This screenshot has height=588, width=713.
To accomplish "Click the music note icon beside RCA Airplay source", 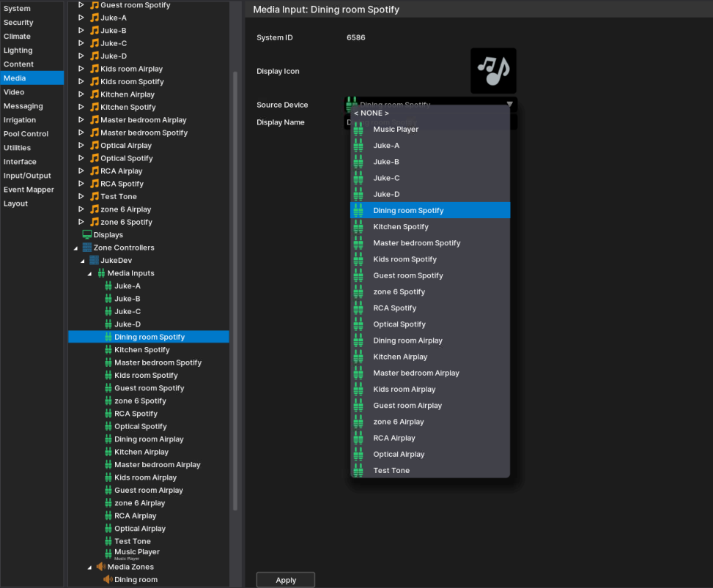I will 94,171.
